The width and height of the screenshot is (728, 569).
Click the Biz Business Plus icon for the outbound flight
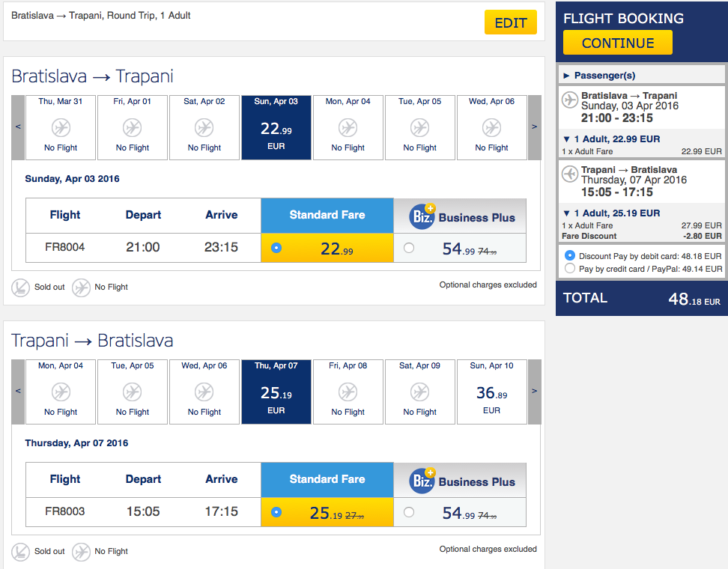coord(422,216)
